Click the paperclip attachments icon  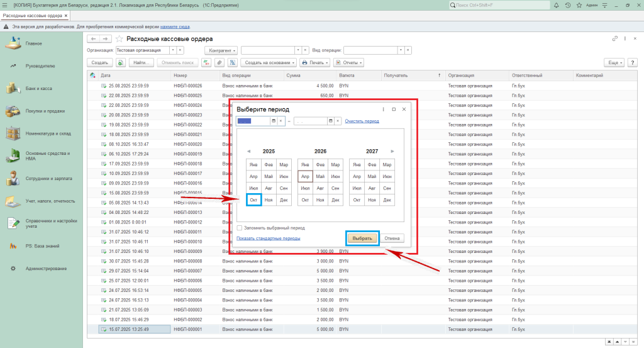coord(219,63)
